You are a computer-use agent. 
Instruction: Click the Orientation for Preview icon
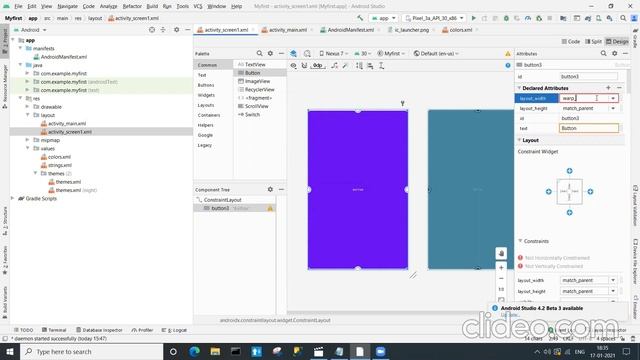[x=307, y=53]
